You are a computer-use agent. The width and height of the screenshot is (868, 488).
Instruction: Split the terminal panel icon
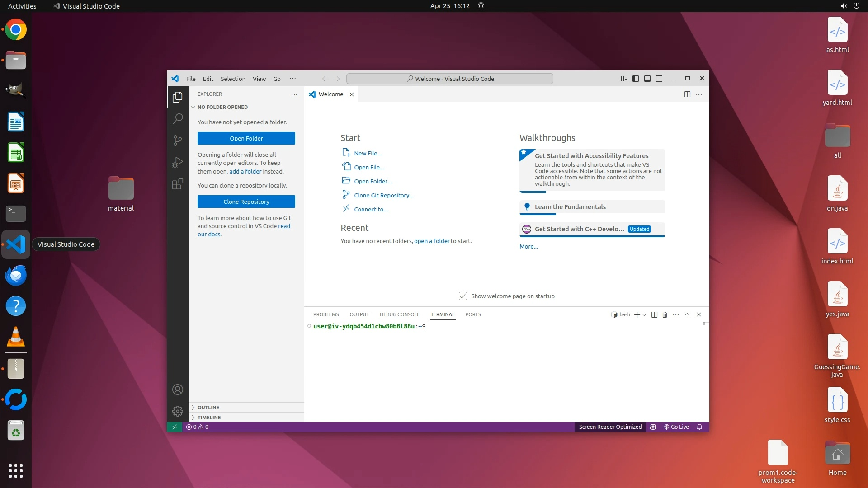[x=654, y=314]
